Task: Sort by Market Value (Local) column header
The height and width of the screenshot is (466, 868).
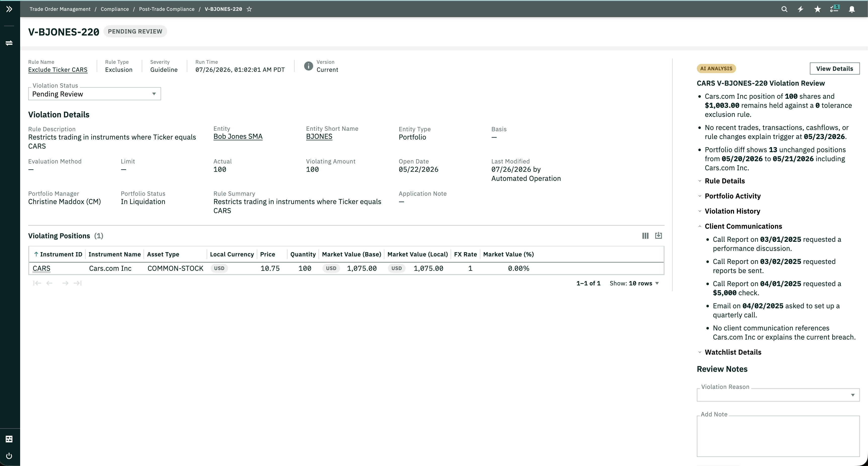Action: (417, 254)
